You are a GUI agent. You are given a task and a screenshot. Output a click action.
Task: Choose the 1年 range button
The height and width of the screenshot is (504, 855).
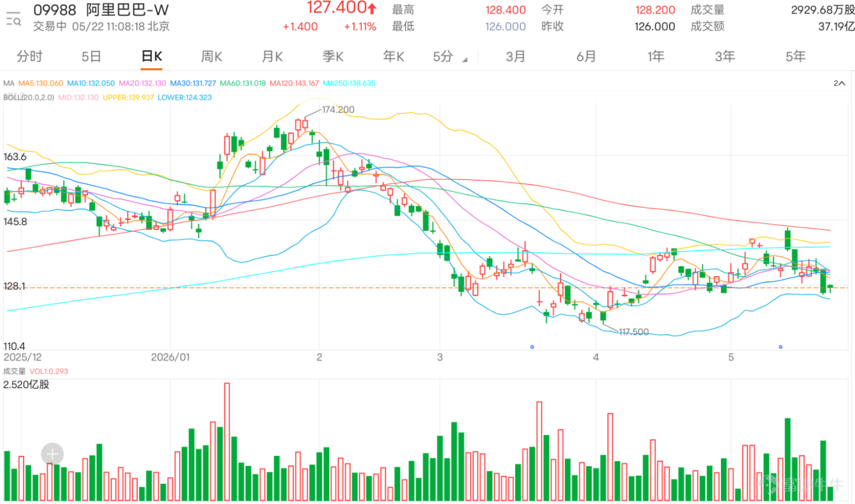click(656, 56)
